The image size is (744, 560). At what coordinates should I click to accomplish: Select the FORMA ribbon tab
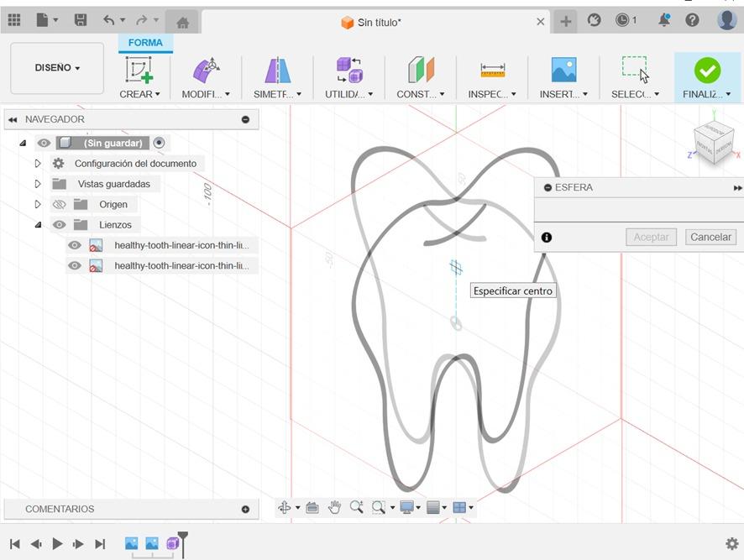[x=145, y=43]
